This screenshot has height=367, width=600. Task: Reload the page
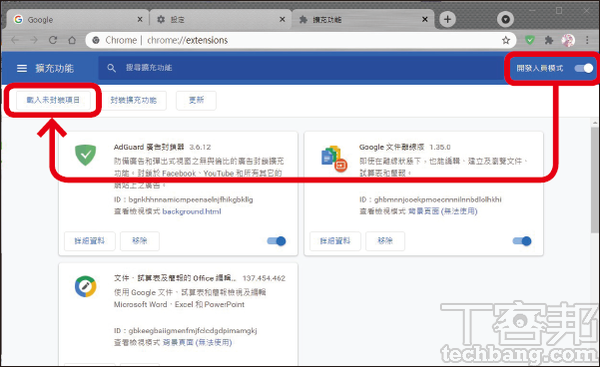[53, 40]
